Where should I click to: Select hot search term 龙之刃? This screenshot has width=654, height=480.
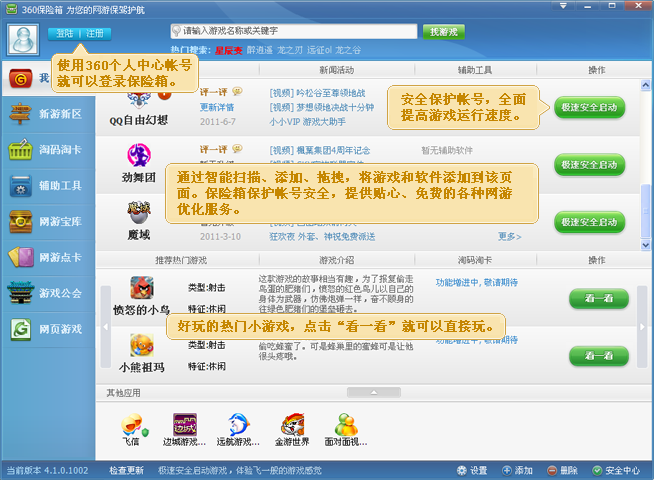[x=290, y=50]
